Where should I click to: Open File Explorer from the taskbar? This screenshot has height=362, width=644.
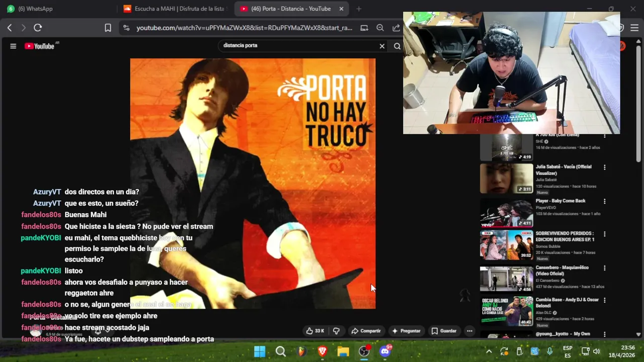pos(343,351)
